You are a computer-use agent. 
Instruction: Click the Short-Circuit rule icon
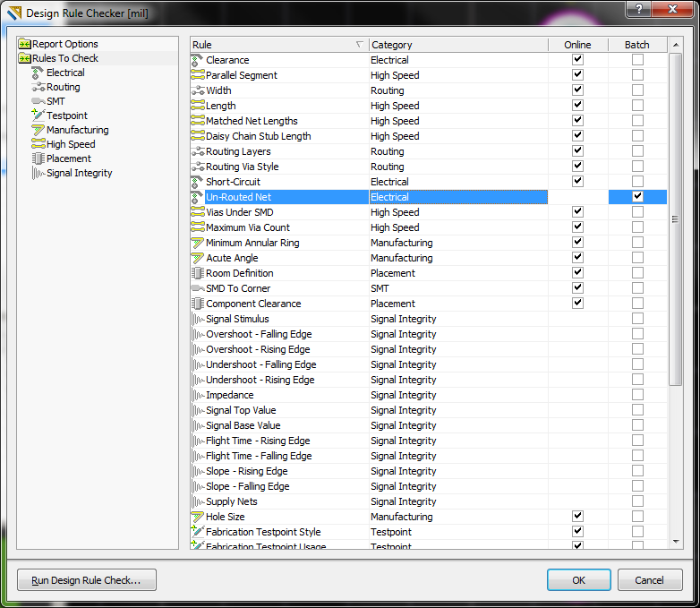tap(197, 183)
